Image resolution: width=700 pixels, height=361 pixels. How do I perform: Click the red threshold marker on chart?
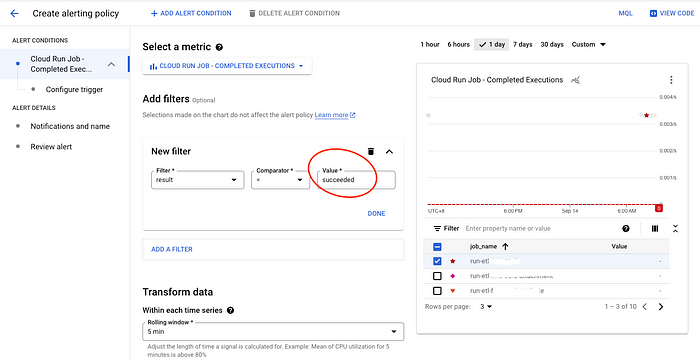659,208
